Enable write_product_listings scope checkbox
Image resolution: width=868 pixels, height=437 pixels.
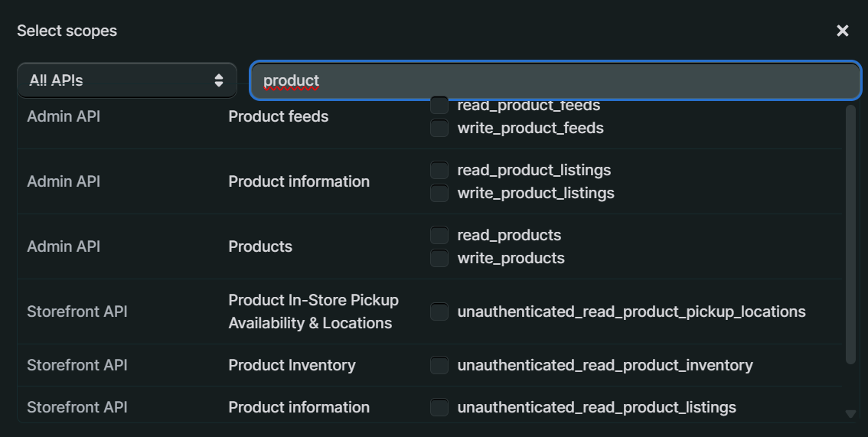coord(439,194)
